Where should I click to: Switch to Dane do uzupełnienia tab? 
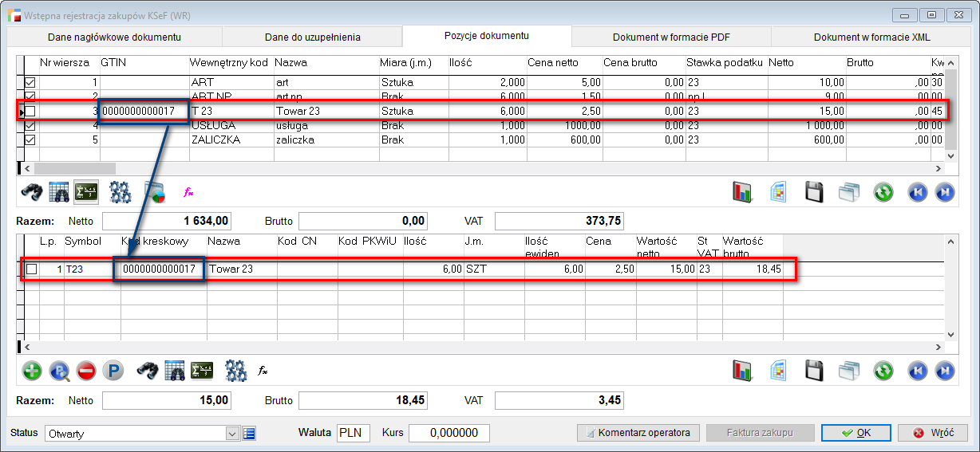click(x=312, y=37)
